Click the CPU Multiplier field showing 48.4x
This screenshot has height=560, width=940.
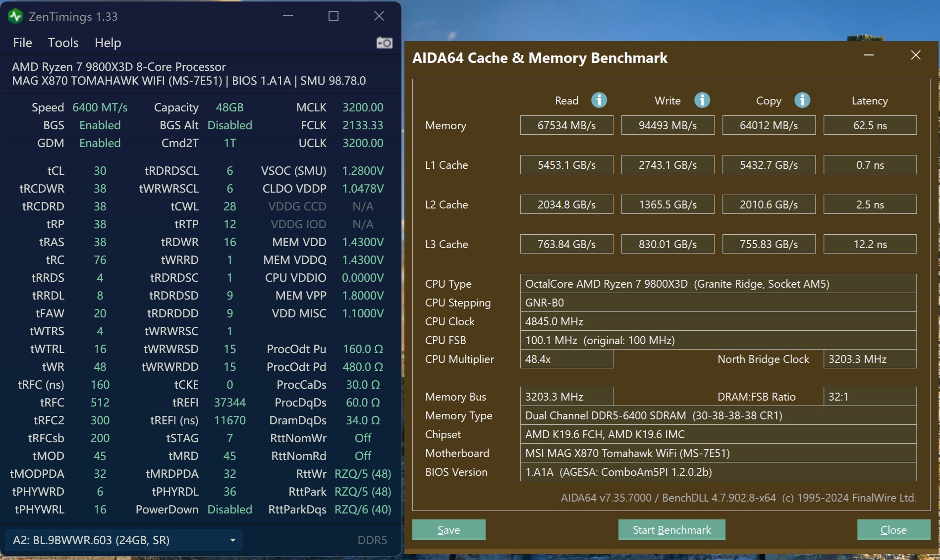(566, 359)
